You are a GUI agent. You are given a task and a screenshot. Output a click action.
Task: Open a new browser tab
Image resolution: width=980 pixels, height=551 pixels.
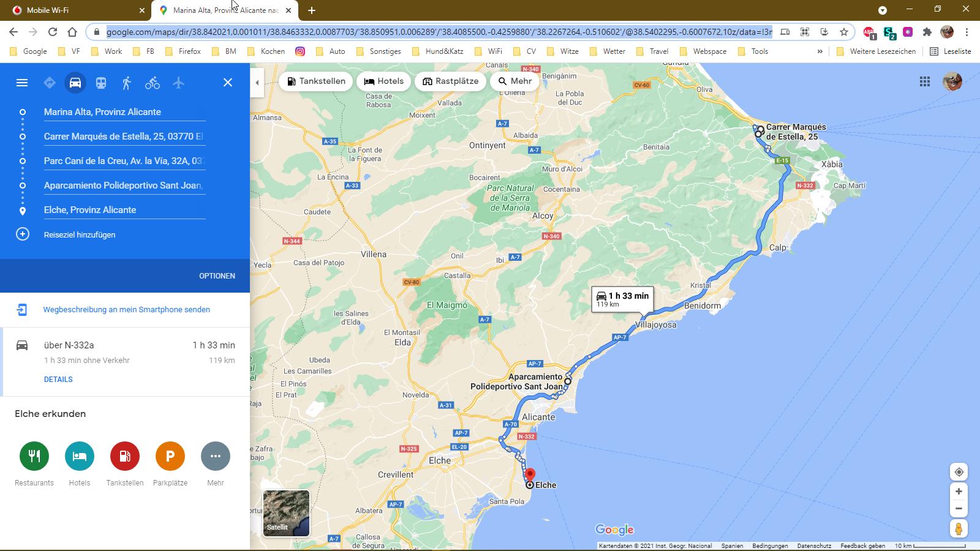coord(312,10)
